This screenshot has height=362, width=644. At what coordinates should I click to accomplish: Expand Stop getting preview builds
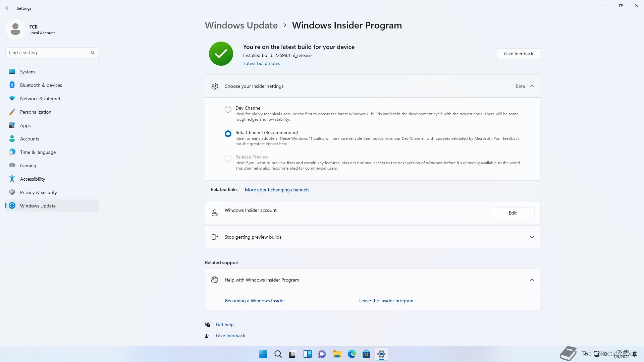(x=532, y=237)
